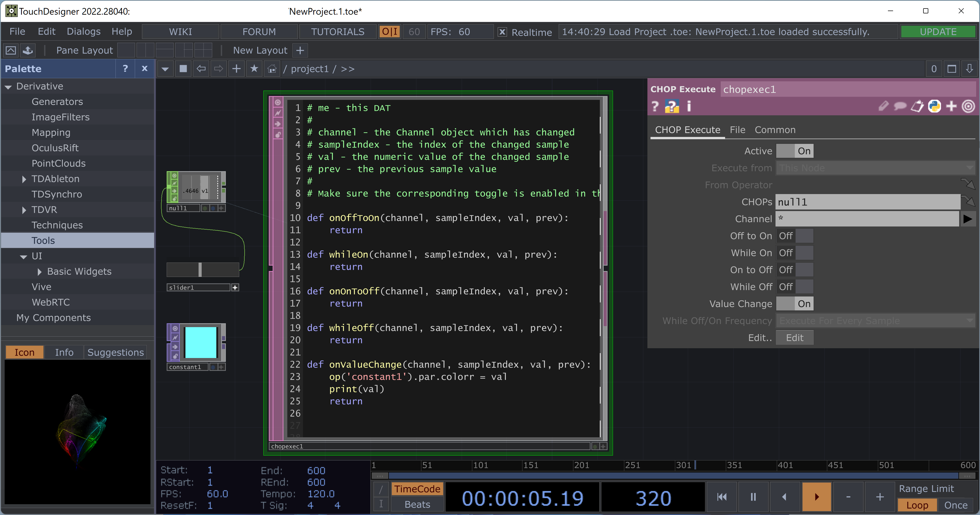
Task: Click the back arrow in network path bar
Action: 201,69
